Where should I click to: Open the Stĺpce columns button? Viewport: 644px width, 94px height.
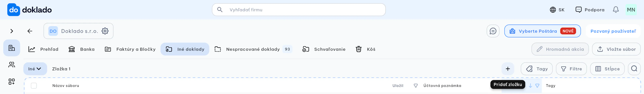point(607,69)
